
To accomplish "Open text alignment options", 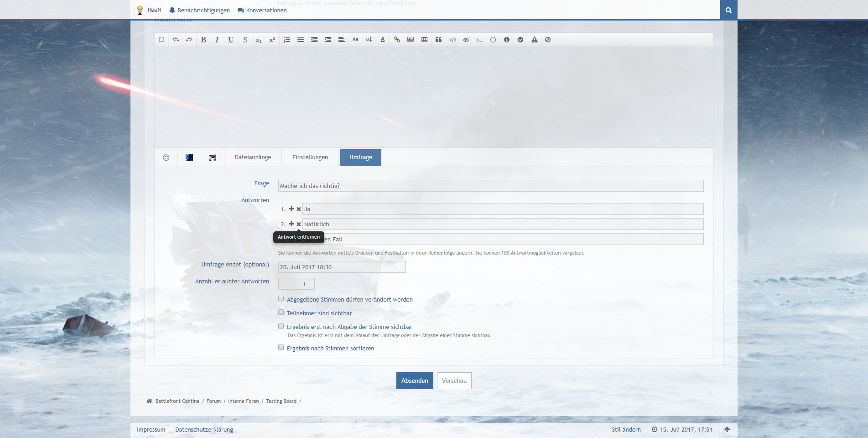I will tap(341, 40).
